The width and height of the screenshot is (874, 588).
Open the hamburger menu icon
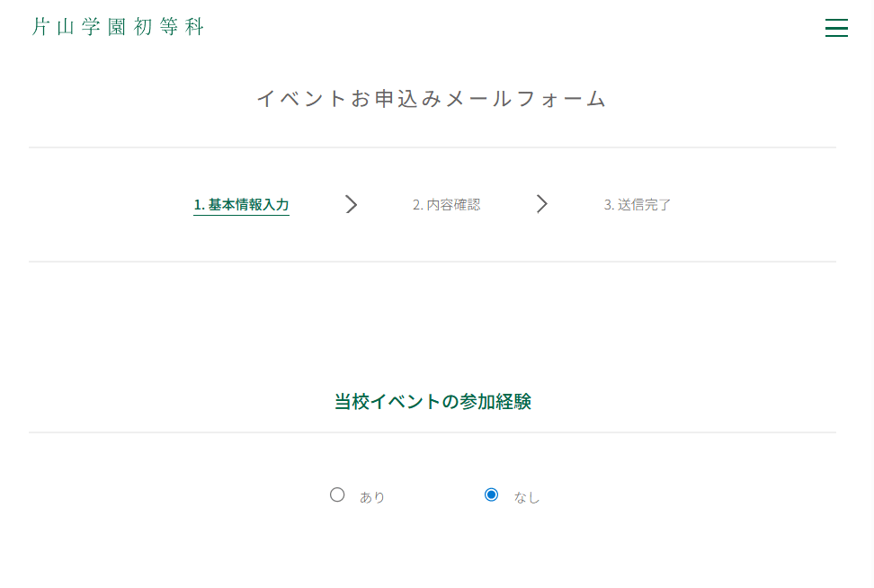coord(836,28)
